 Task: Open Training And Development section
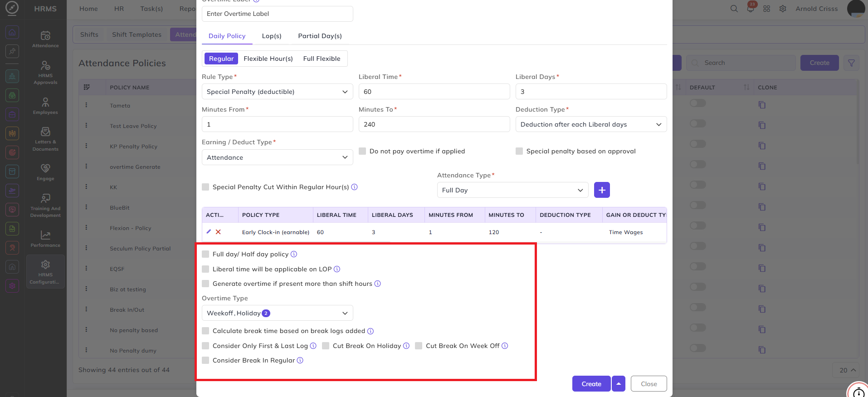coord(45,206)
